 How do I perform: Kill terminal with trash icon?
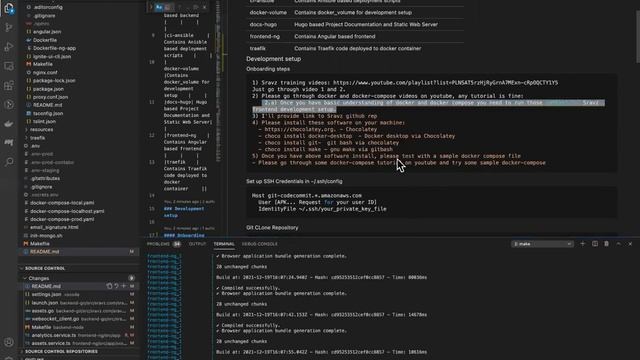607,244
